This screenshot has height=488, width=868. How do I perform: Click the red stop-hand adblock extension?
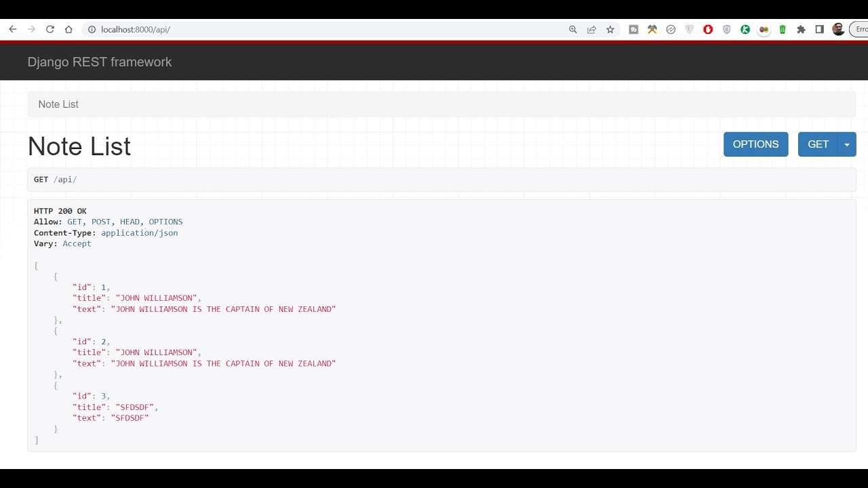click(x=708, y=29)
